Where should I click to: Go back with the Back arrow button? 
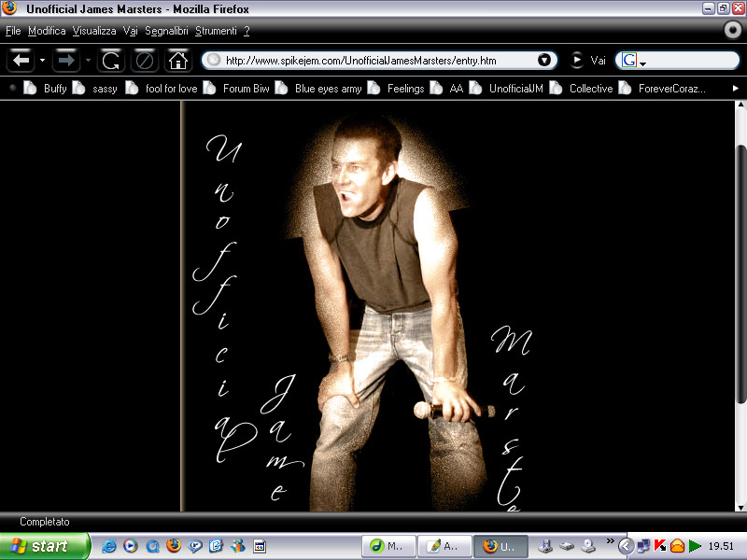pos(21,61)
